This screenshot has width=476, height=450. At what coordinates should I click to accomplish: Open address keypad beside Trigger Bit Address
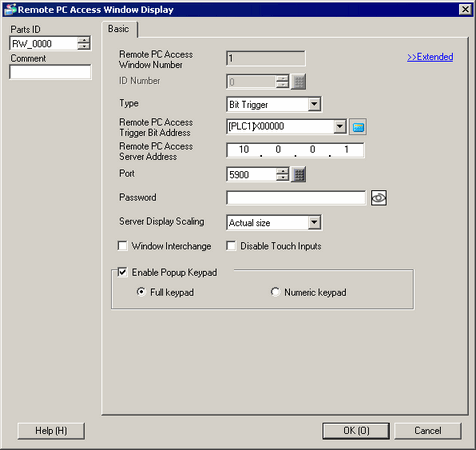tap(358, 127)
